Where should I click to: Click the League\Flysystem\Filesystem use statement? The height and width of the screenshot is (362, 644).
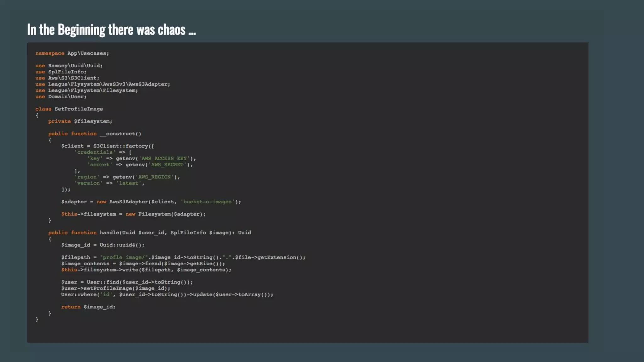point(93,90)
